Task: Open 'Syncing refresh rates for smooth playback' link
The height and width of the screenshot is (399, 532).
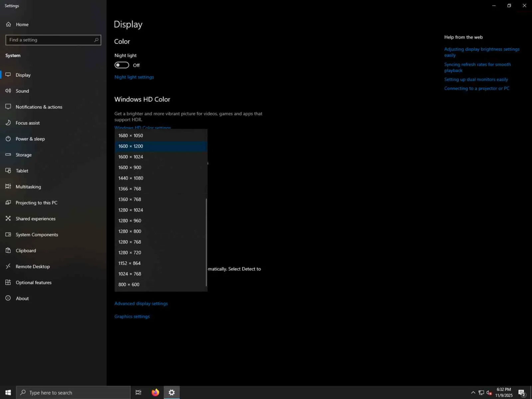Action: click(x=477, y=67)
